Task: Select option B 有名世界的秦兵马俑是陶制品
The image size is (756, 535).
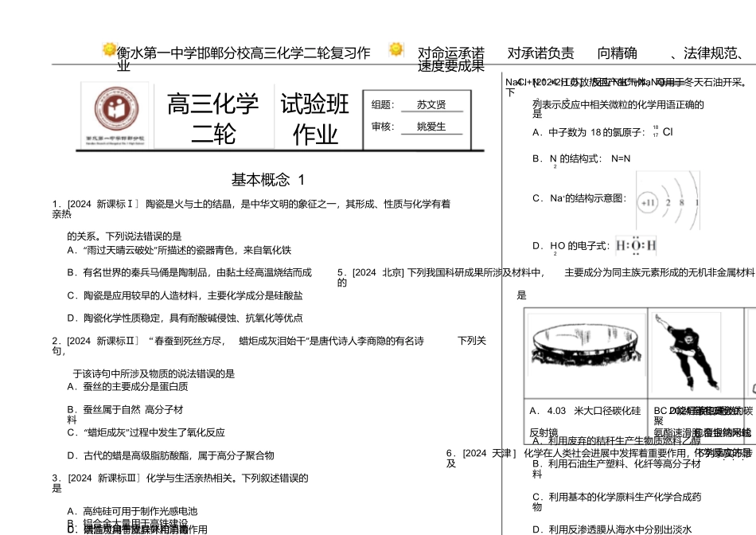Action: [189, 273]
